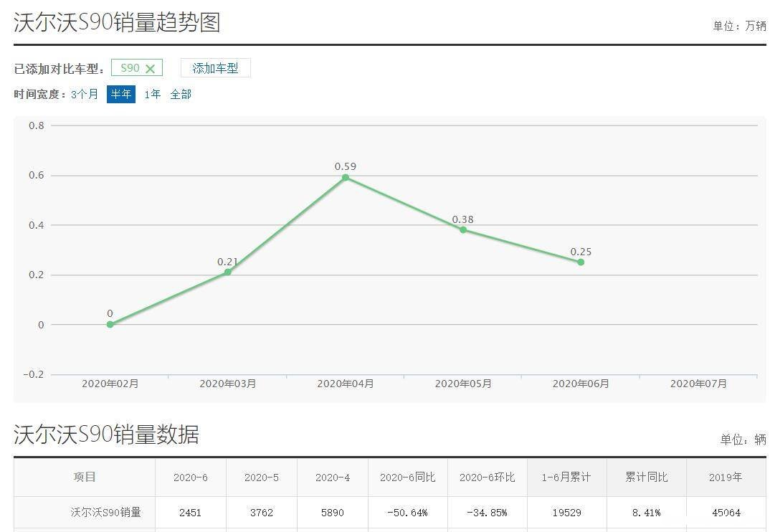Click the 0.38 data point for 2020年05月
770x532 pixels.
tap(463, 229)
